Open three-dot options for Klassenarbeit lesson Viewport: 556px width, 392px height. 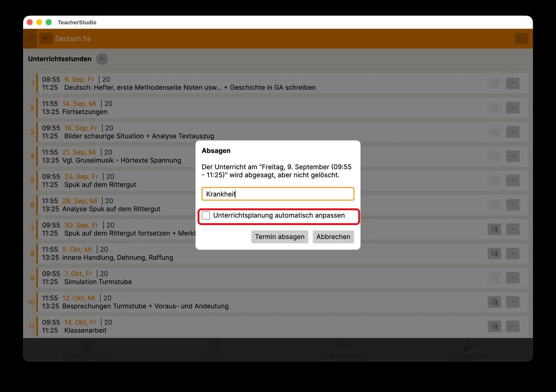[x=512, y=326]
